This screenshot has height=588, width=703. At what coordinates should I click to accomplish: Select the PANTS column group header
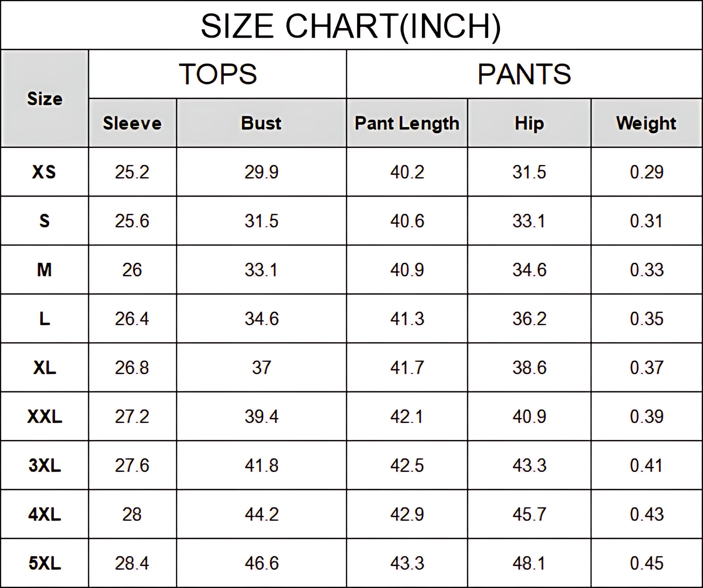pos(524,74)
